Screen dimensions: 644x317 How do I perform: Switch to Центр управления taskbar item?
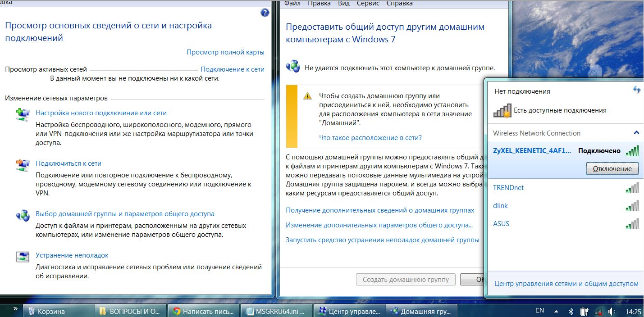point(349,311)
